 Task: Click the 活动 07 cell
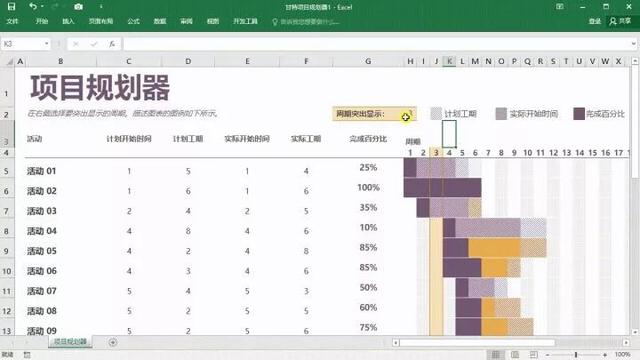coord(42,291)
